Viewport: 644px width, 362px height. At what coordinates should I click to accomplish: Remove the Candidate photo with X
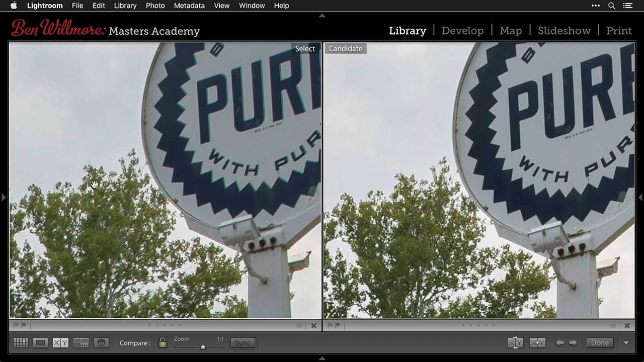click(627, 326)
